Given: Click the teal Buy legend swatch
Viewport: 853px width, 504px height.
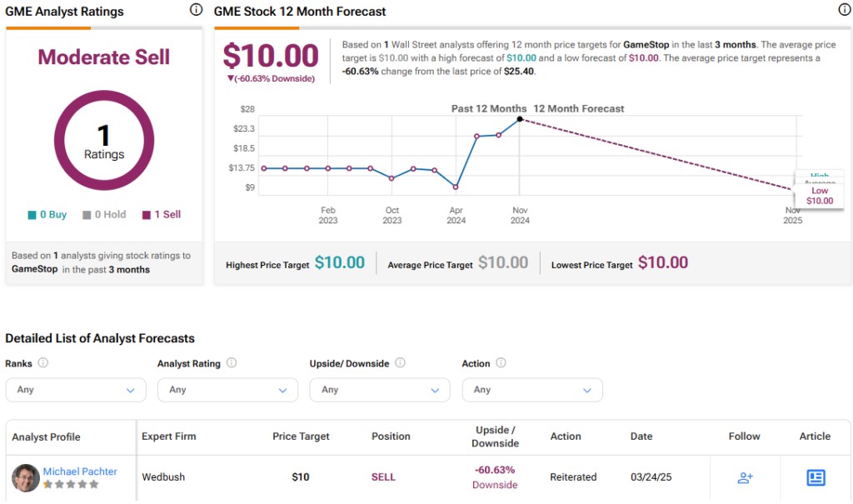Looking at the screenshot, I should click(32, 215).
